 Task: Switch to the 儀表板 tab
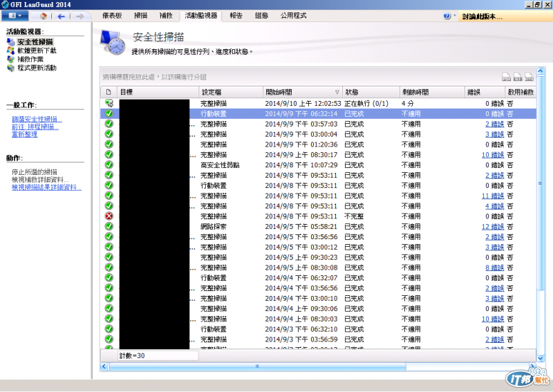(x=112, y=15)
